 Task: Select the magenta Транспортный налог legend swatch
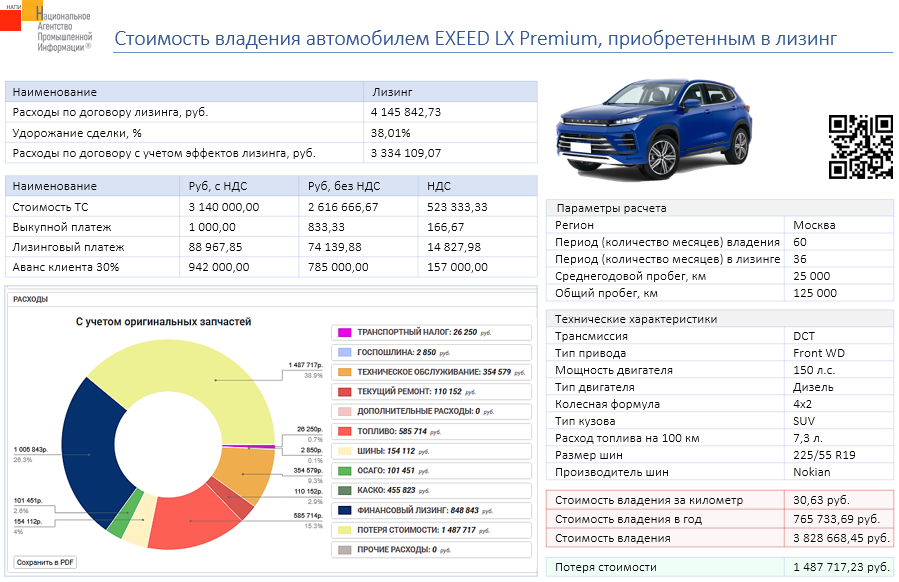[344, 333]
